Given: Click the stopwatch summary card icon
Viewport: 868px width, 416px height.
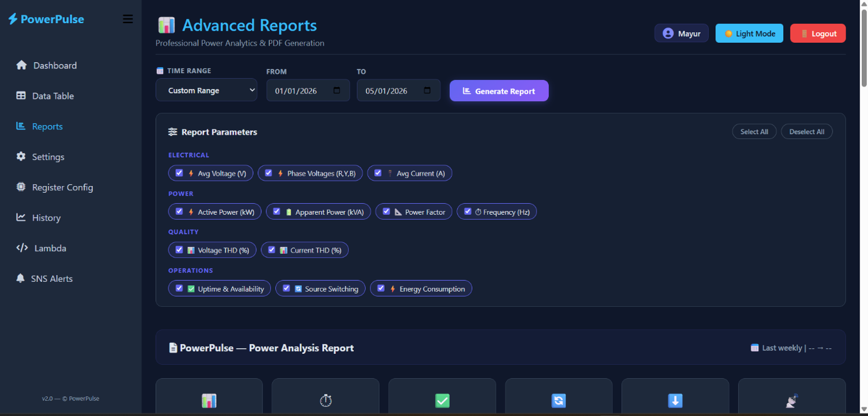Looking at the screenshot, I should (326, 401).
